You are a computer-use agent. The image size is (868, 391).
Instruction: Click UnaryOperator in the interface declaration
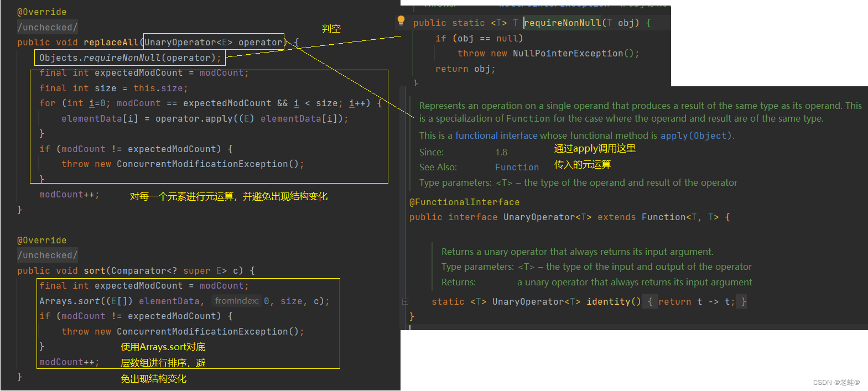tap(539, 217)
